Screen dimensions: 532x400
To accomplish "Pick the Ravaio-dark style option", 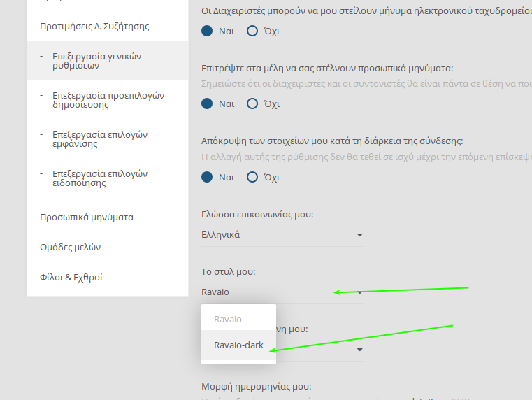I will (238, 345).
